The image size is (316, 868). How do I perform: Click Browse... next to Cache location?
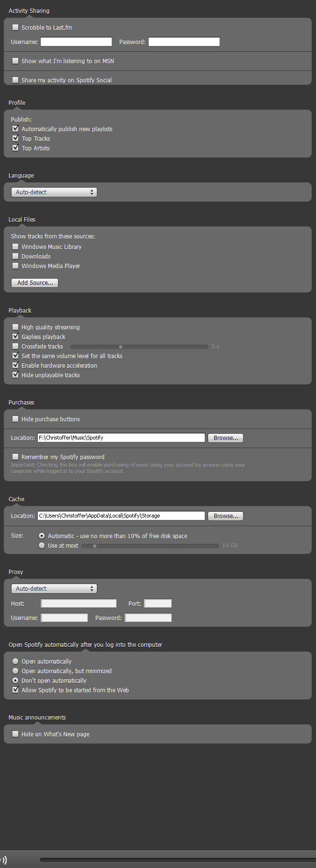click(225, 516)
